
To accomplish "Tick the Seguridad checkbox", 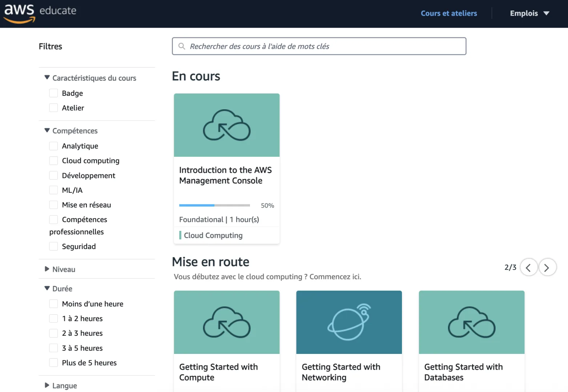I will [x=53, y=246].
